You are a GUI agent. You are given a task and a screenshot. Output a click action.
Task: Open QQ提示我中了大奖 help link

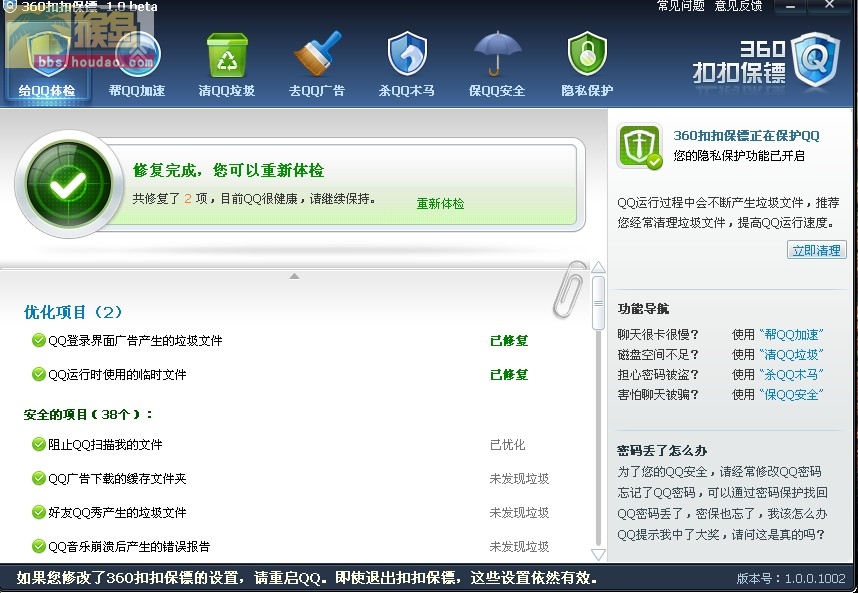point(721,534)
